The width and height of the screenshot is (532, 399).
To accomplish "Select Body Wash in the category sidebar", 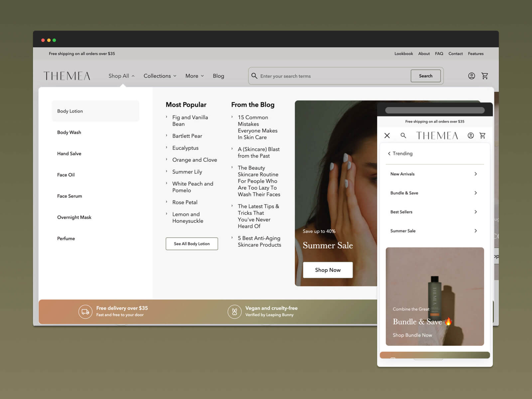I will coord(69,132).
